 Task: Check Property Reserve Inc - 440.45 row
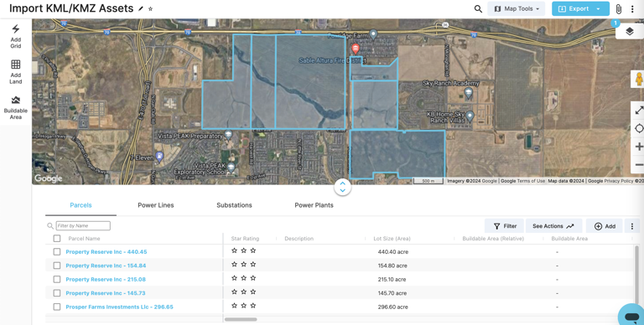57,252
